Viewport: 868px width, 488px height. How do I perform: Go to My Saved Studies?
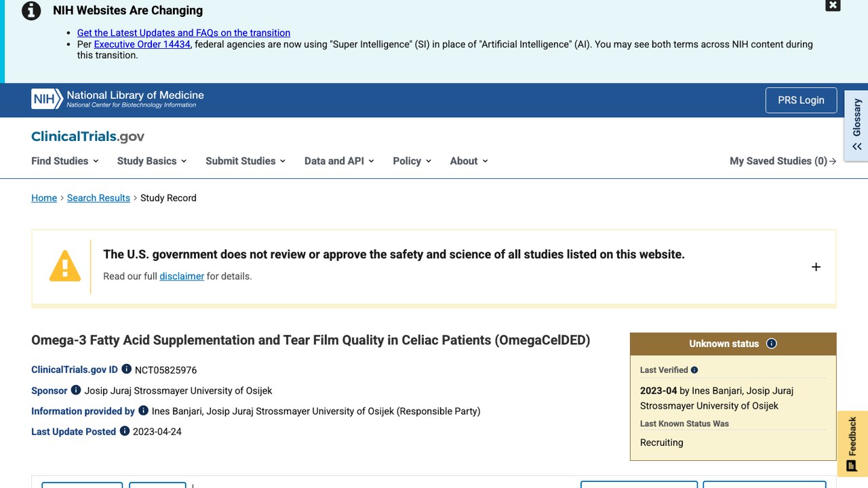point(783,161)
